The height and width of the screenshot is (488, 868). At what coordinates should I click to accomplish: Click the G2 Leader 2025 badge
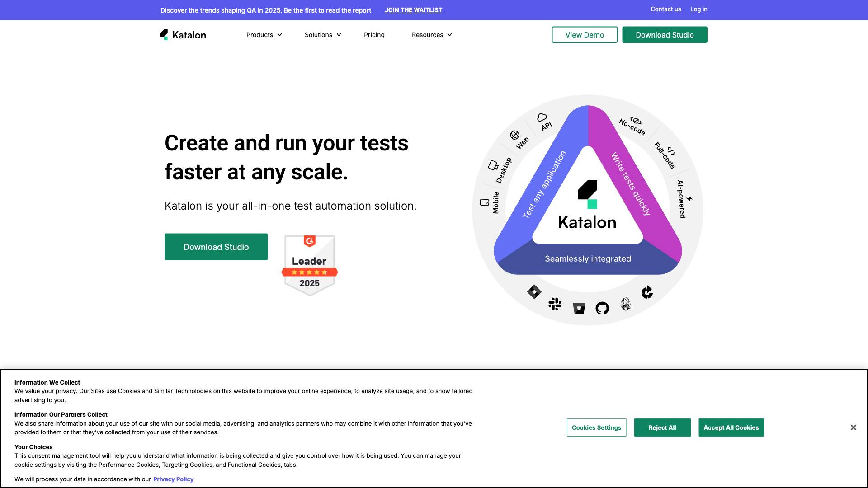pos(309,265)
